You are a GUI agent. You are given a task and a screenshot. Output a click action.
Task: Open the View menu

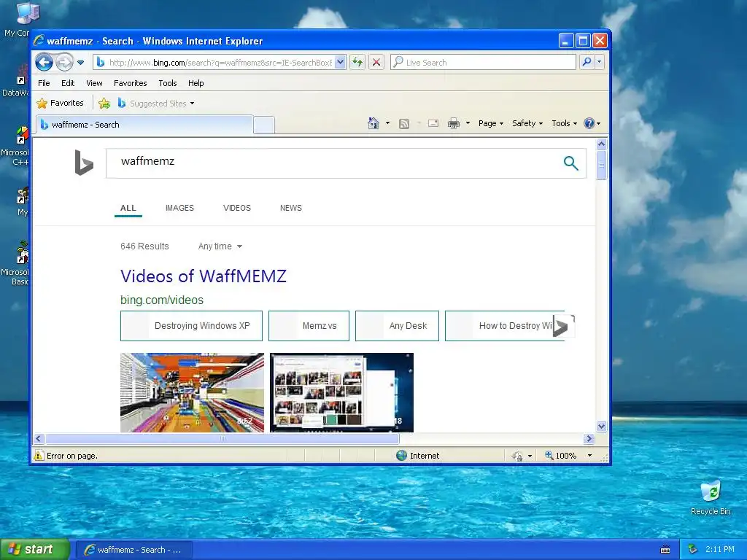click(94, 83)
